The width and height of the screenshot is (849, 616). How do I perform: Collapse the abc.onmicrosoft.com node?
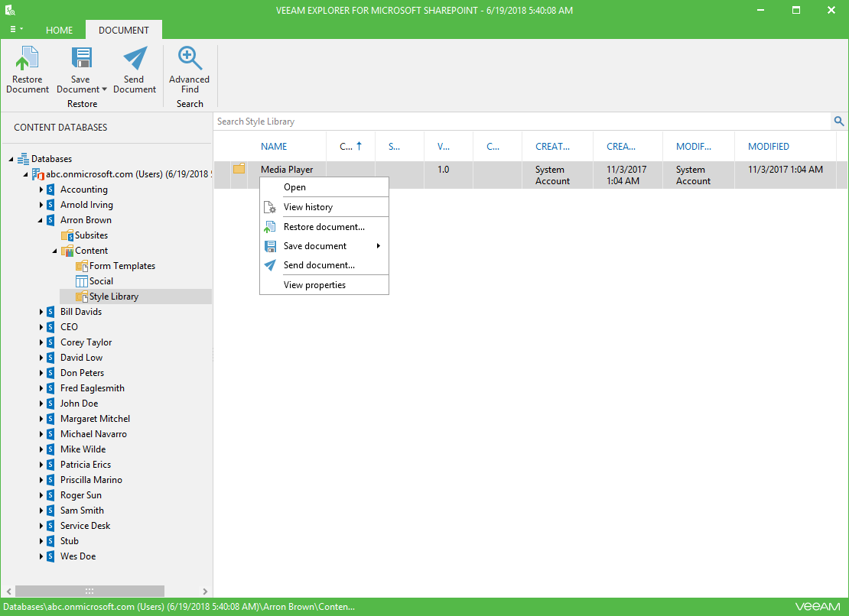[x=25, y=174]
